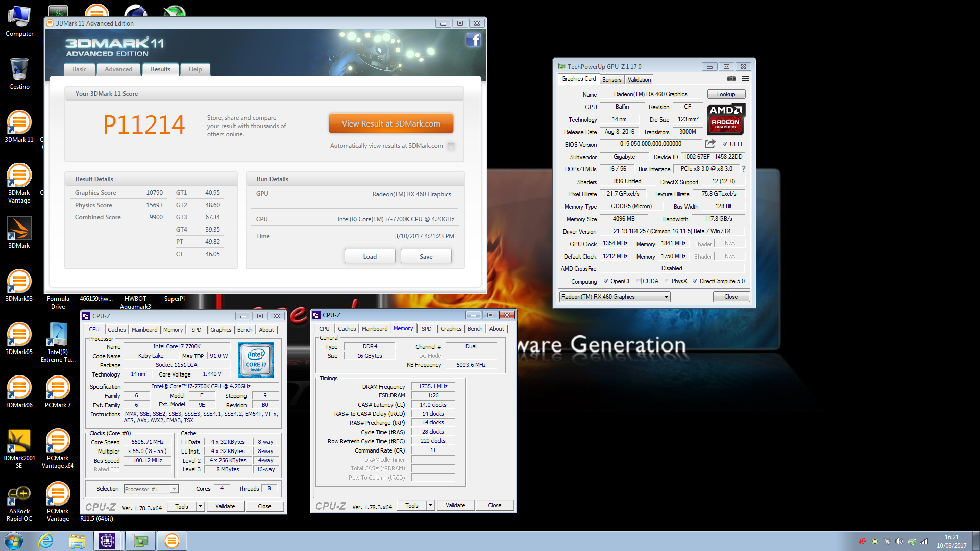Open Validation tab in GPU-Z
980x551 pixels.
pos(639,80)
